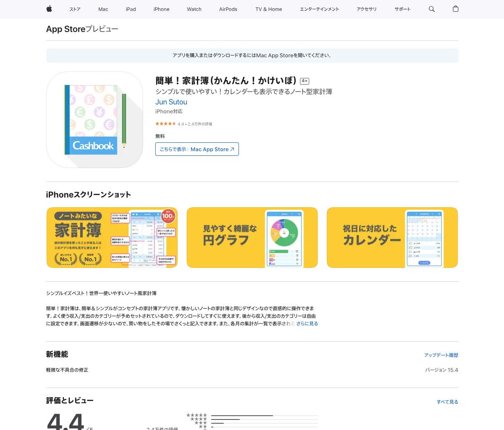Image resolution: width=504 pixels, height=430 pixels.
Task: Open the ストア menu item
Action: click(75, 9)
